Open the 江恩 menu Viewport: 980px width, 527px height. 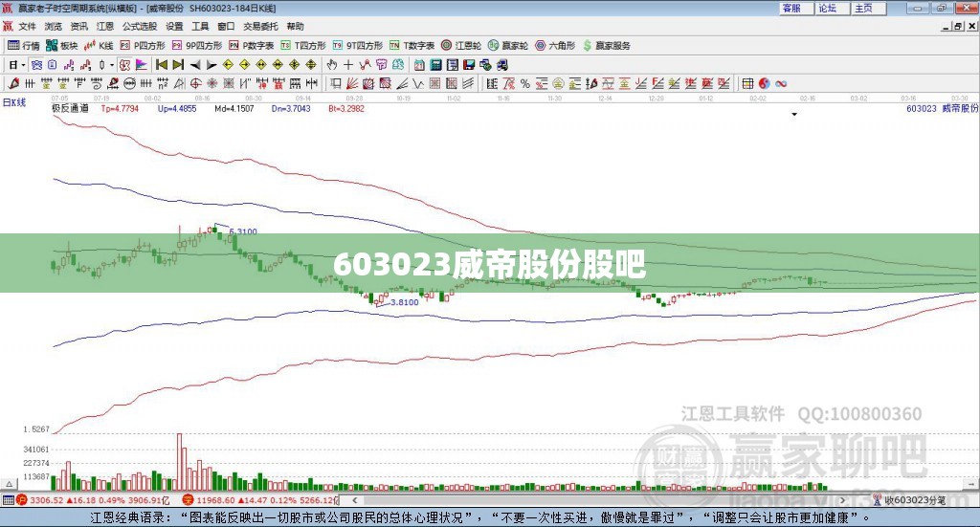point(105,26)
